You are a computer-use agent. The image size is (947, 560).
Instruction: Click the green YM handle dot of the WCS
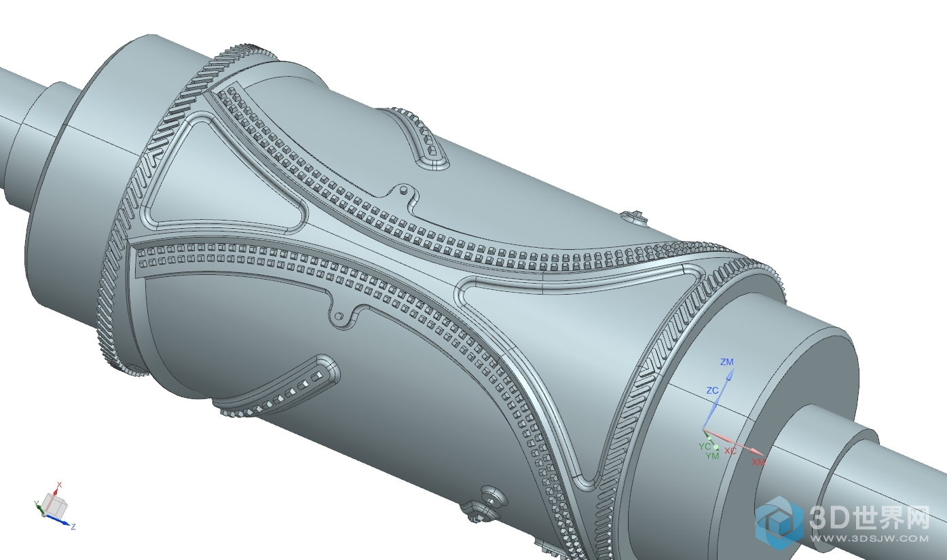(x=716, y=447)
